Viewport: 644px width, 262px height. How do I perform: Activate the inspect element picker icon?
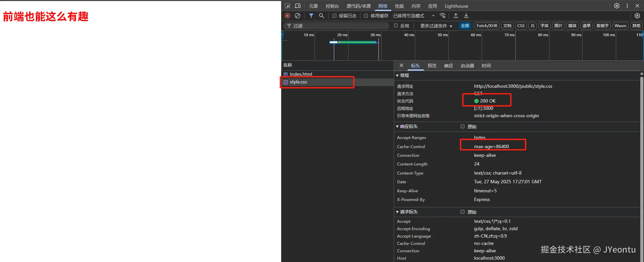pyautogui.click(x=287, y=6)
